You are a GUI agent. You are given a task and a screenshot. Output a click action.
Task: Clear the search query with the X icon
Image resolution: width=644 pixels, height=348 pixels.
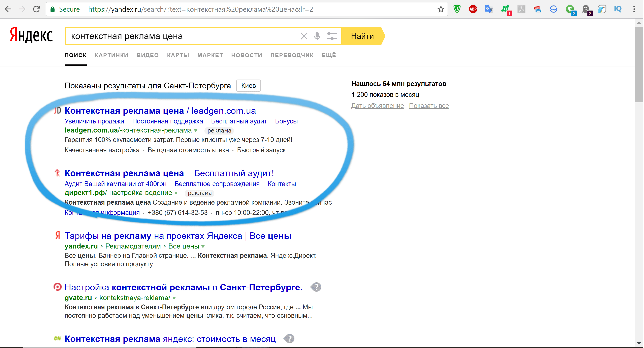(x=304, y=36)
